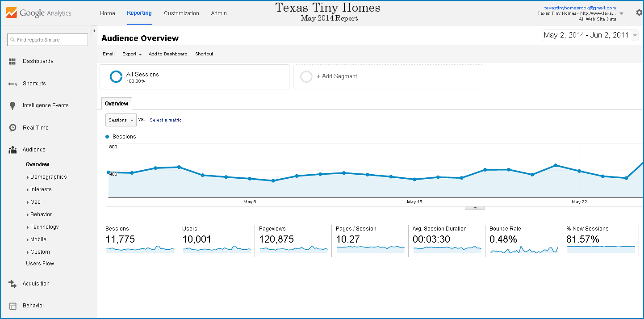Select the All Sessions segment radio button
Viewport: 644px width, 319px height.
(116, 76)
